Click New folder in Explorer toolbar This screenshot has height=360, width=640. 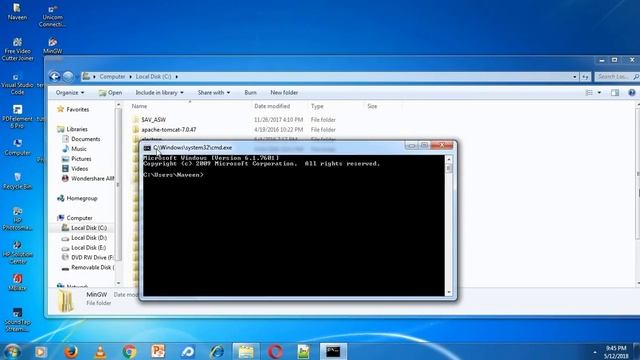click(284, 93)
